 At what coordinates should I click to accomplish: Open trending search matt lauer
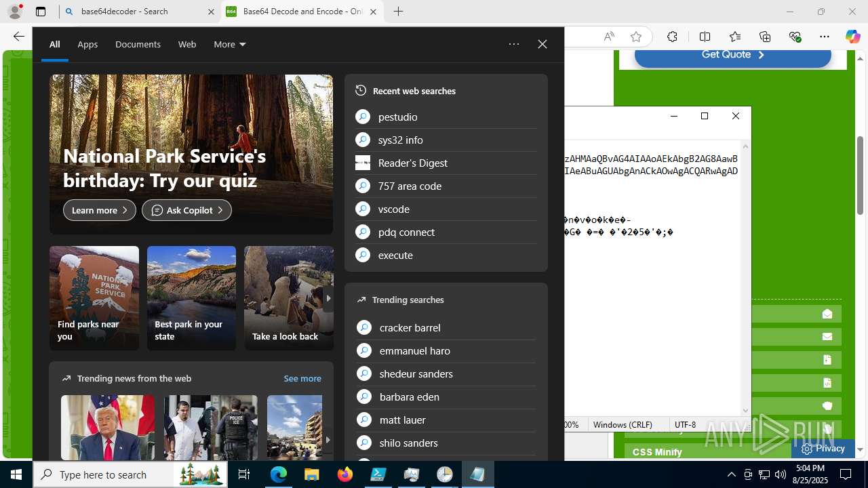446,420
